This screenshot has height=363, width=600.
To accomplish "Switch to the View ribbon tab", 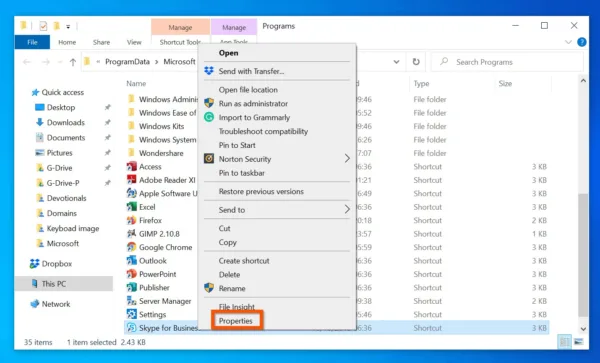I will coord(134,42).
